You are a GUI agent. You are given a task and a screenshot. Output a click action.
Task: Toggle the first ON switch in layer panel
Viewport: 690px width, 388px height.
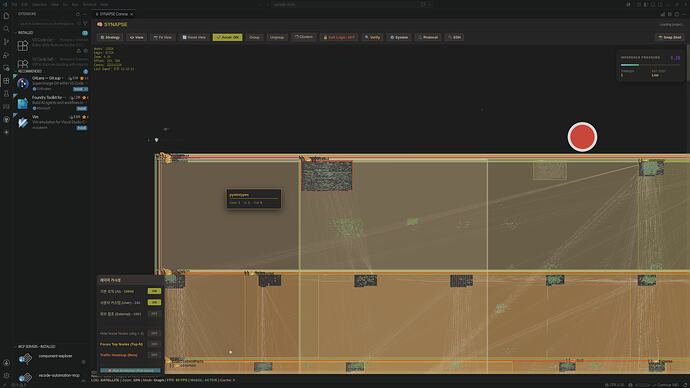(x=154, y=291)
